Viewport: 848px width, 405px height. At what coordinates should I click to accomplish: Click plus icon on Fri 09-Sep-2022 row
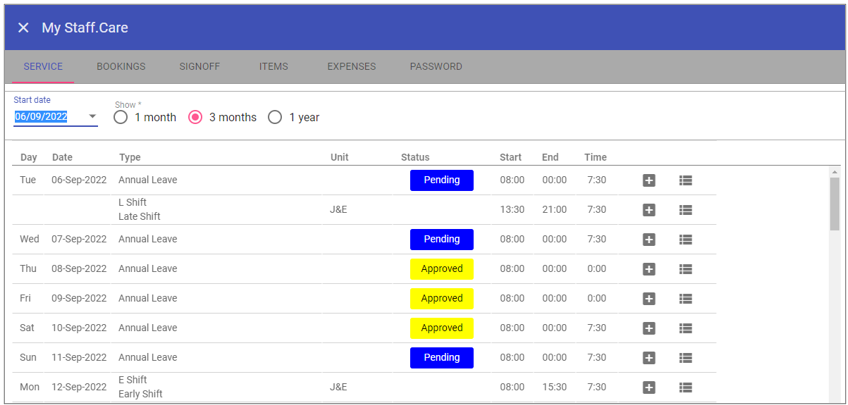pyautogui.click(x=649, y=298)
